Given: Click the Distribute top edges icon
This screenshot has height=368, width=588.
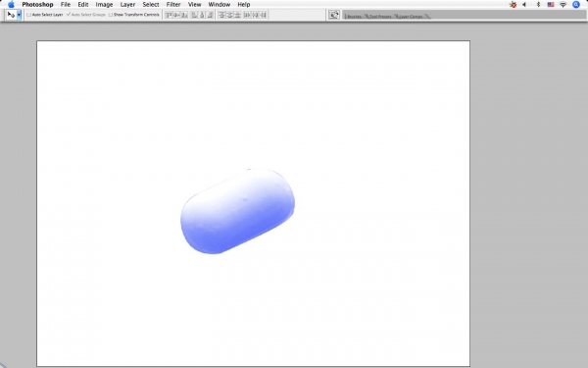Looking at the screenshot, I should click(x=222, y=15).
